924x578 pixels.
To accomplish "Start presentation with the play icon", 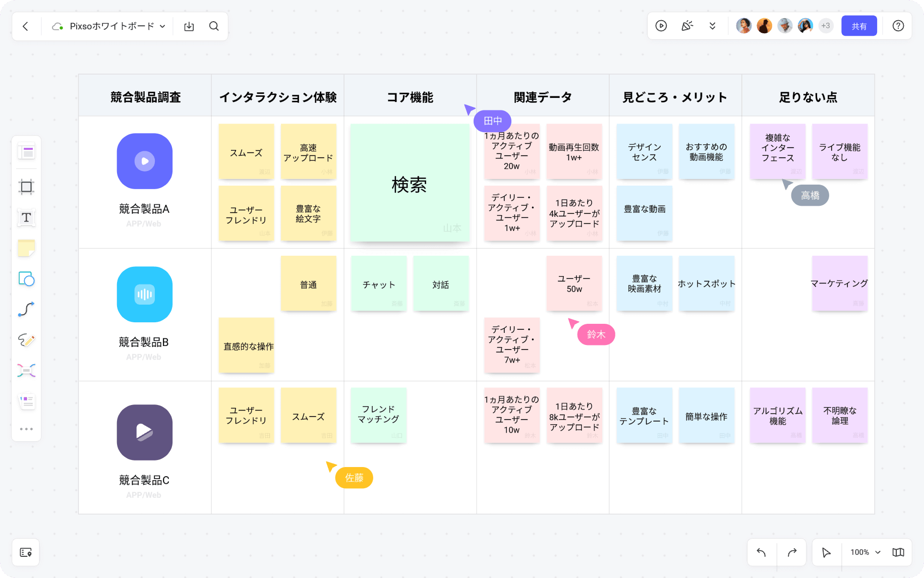I will (661, 26).
